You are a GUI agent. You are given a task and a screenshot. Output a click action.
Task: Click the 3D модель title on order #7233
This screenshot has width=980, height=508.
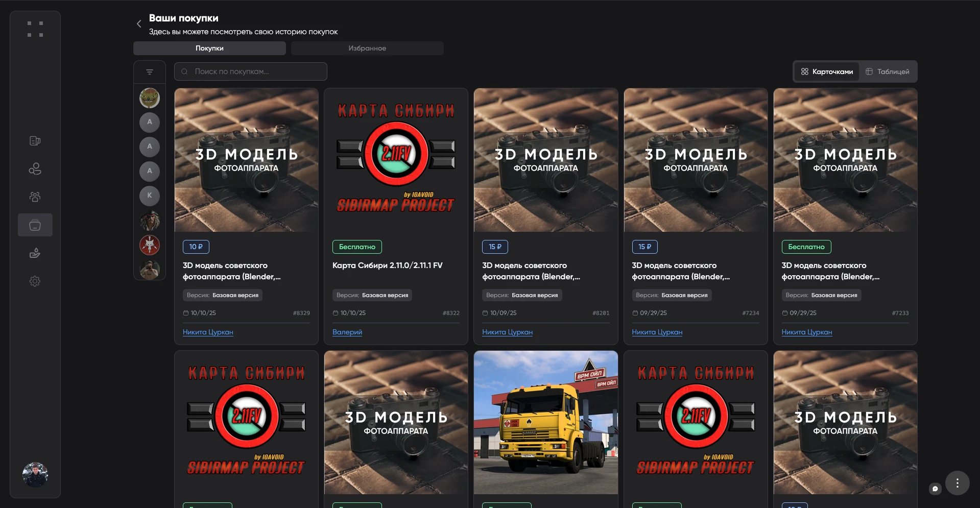tap(831, 271)
